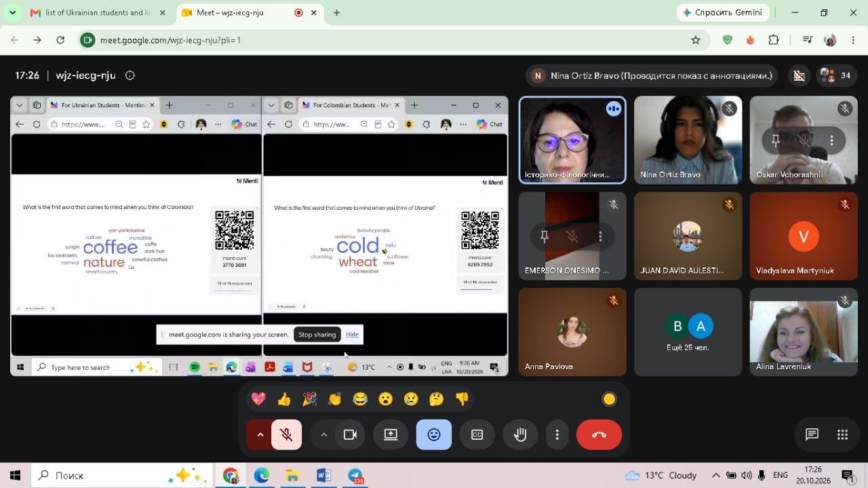Image resolution: width=868 pixels, height=488 pixels.
Task: Mute Oskar Vchorashnii from his tile
Action: pyautogui.click(x=804, y=140)
